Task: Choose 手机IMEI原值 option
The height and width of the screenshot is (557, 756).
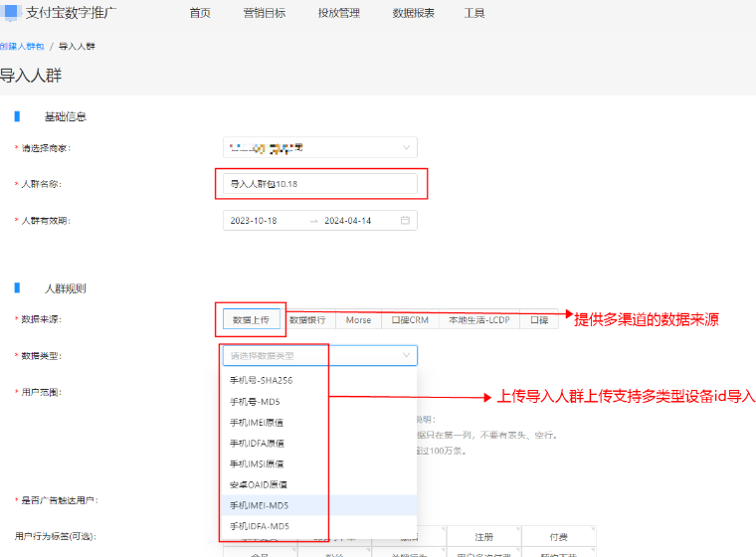Action: [x=320, y=423]
